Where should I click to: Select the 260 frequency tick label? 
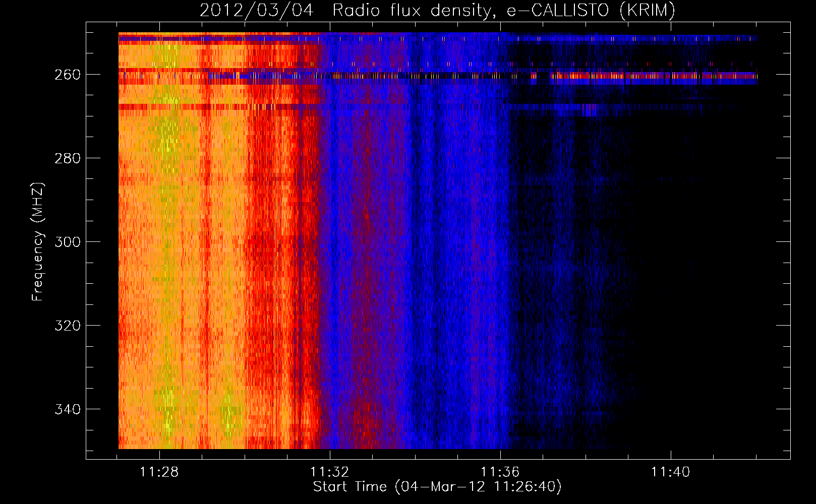pyautogui.click(x=68, y=75)
